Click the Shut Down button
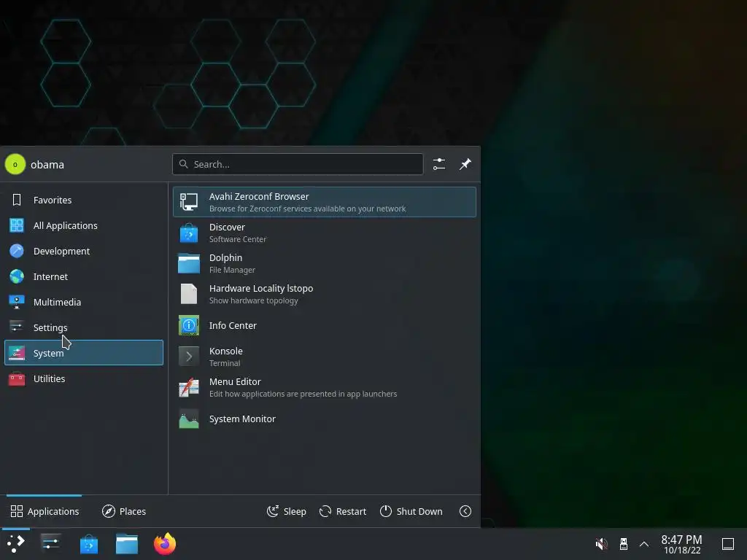 pos(411,511)
